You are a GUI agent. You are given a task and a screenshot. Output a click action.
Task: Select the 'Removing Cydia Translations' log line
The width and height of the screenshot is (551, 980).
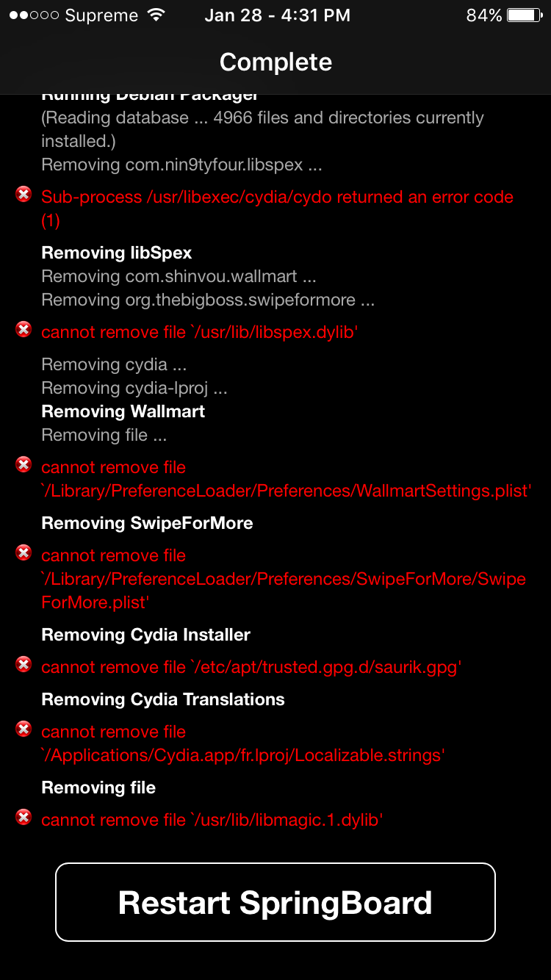[162, 699]
